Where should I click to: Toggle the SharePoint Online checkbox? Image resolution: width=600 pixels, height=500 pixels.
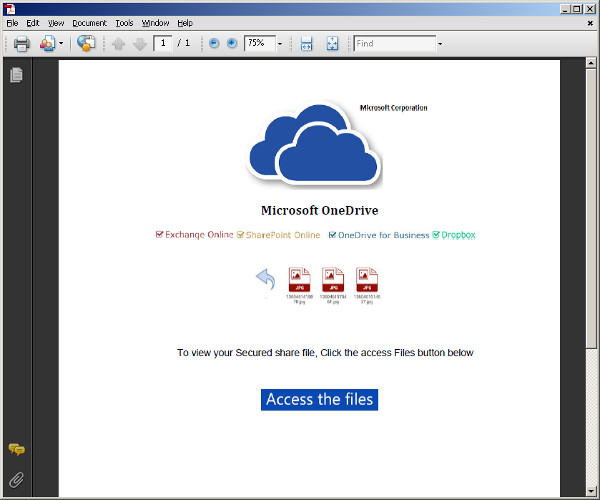pyautogui.click(x=240, y=235)
